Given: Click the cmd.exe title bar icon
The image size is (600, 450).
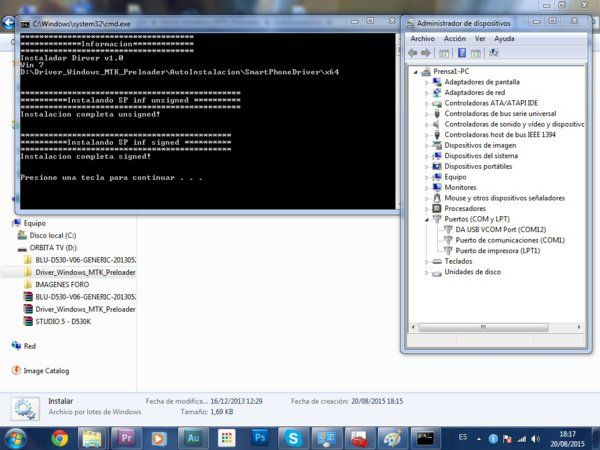Looking at the screenshot, I should pos(25,24).
